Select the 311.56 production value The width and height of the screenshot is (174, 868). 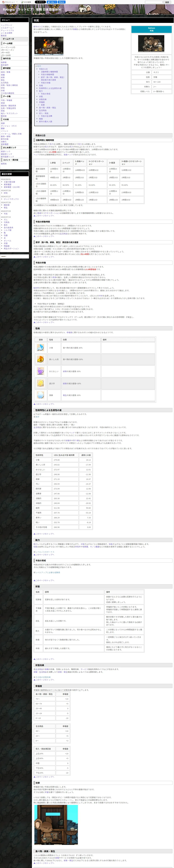pyautogui.click(x=66, y=508)
